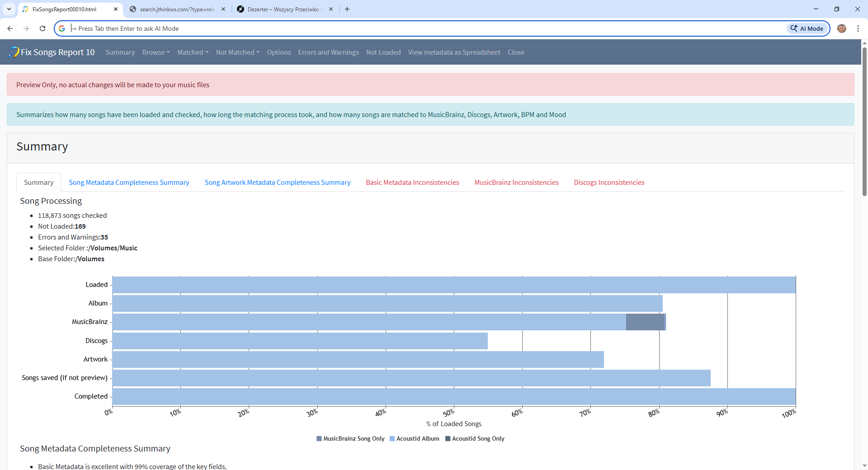Viewport: 868px width, 470px height.
Task: Expand the Matched dropdown menu
Action: [x=193, y=52]
